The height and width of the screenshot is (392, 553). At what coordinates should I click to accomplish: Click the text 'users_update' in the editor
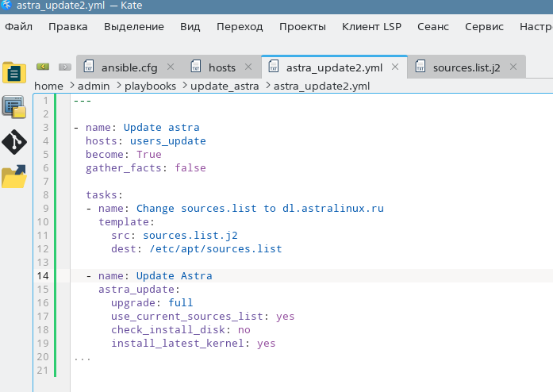tap(168, 140)
